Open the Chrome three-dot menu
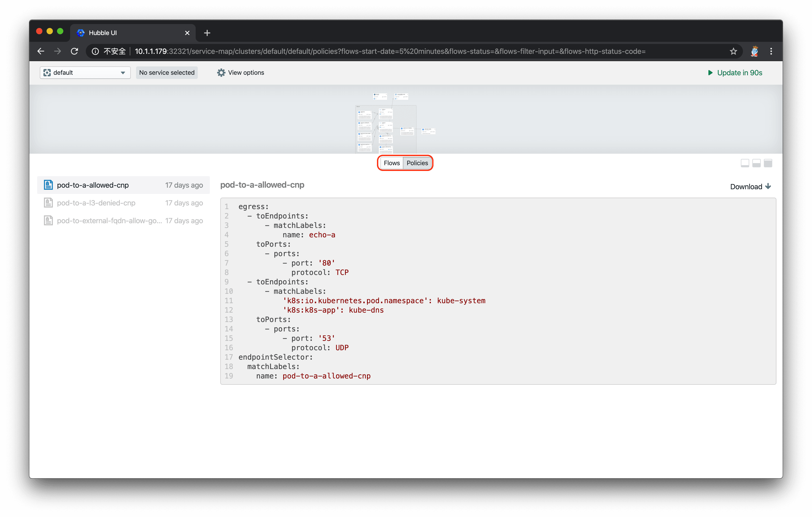Image resolution: width=812 pixels, height=517 pixels. pos(771,51)
